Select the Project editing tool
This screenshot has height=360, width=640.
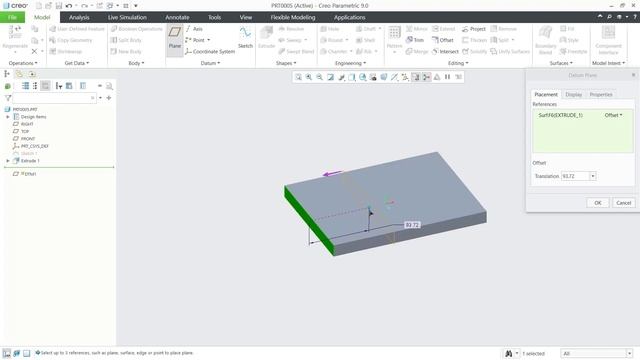pos(473,29)
